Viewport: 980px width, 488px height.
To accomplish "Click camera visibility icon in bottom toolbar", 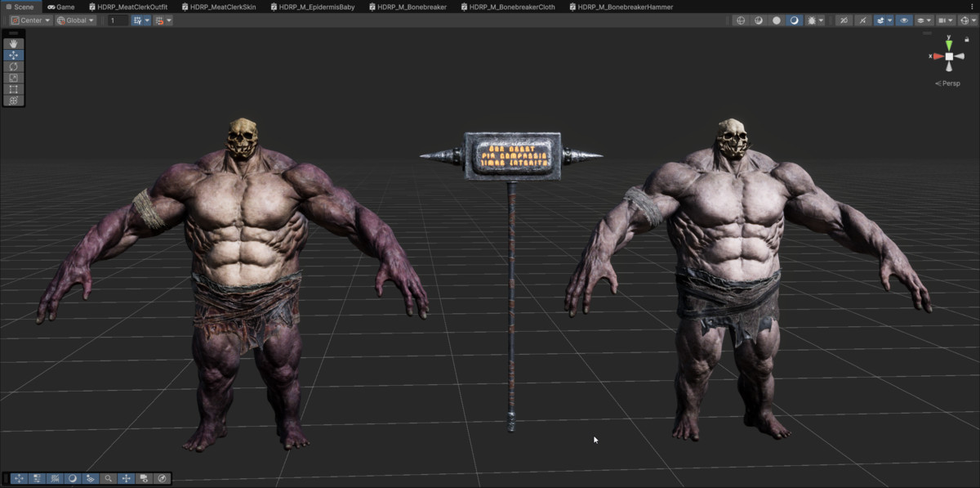I will (x=145, y=478).
